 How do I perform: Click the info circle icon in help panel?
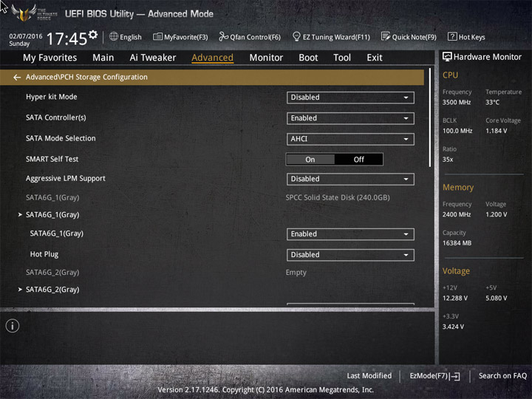pos(13,326)
